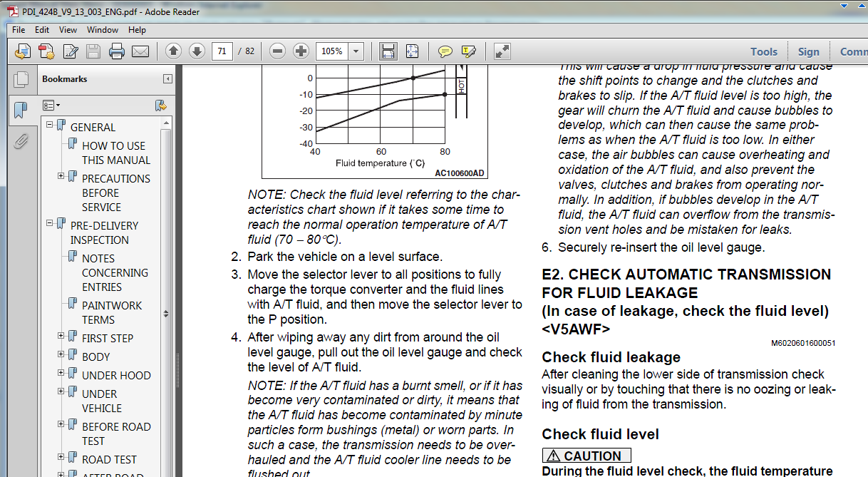Image resolution: width=868 pixels, height=477 pixels.
Task: Select the Highlight text tool
Action: (468, 51)
